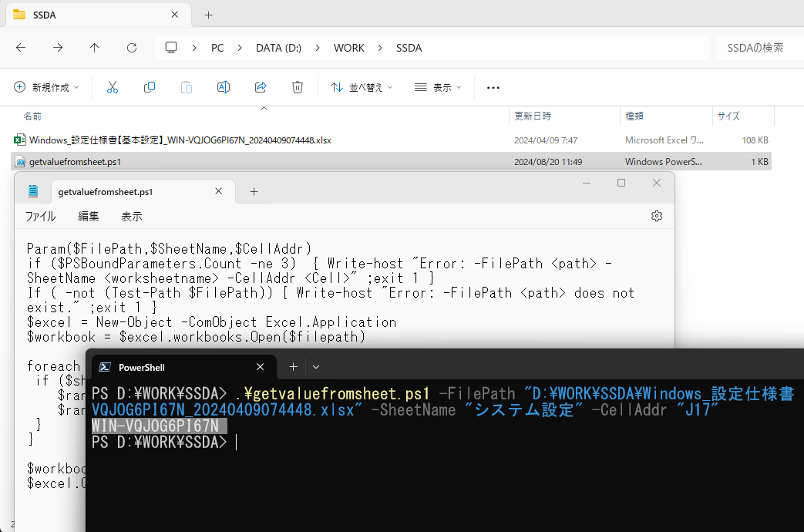Image resolution: width=804 pixels, height=532 pixels.
Task: Open the ファイル menu in Notepad
Action: pos(39,216)
